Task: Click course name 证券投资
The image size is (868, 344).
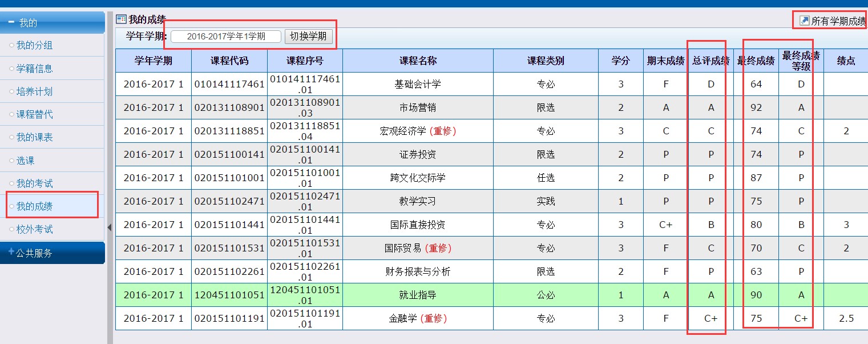Action: tap(418, 155)
